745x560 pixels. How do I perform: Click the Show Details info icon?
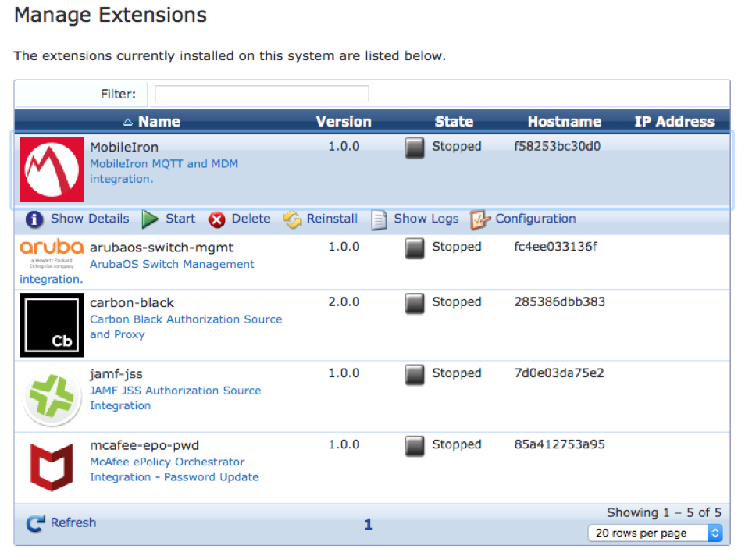pos(34,219)
